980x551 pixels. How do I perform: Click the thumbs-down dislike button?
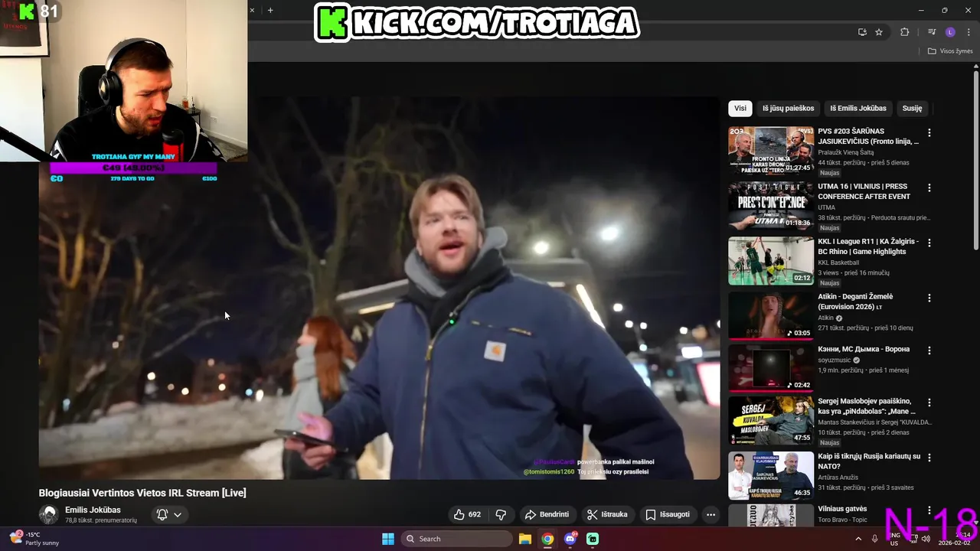[501, 514]
